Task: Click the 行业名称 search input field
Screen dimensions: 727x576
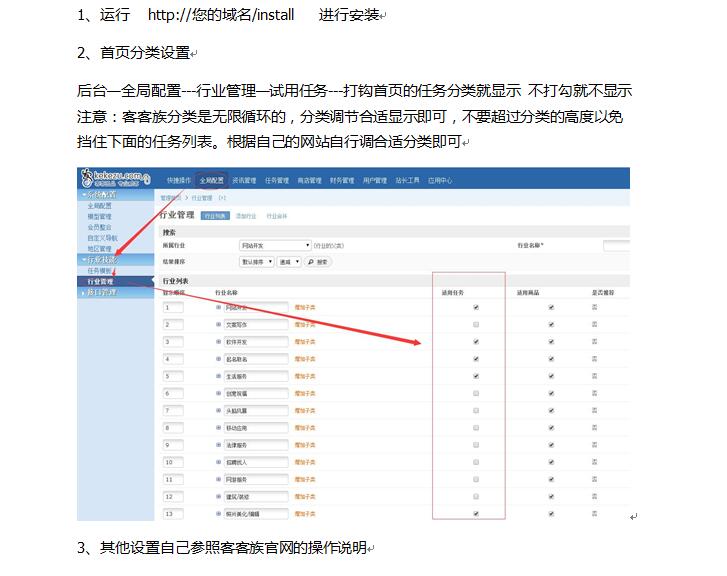Action: 616,245
